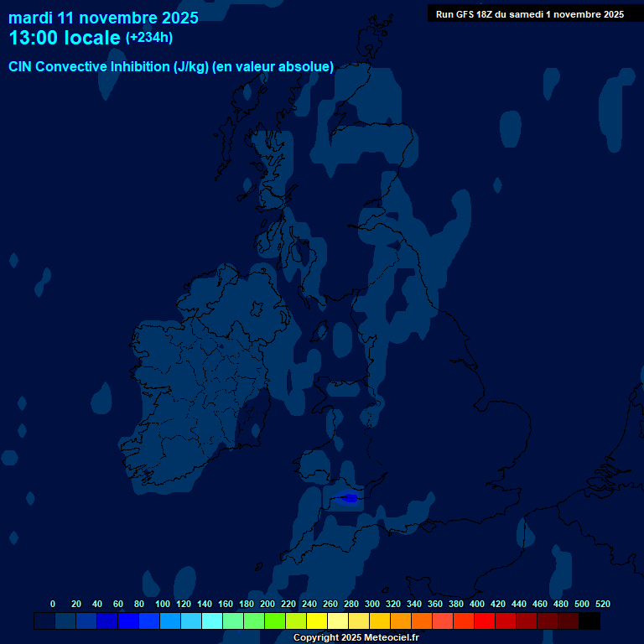This screenshot has height=644, width=644.
Task: Click the orange 320 legend swatch
Action: (x=400, y=621)
